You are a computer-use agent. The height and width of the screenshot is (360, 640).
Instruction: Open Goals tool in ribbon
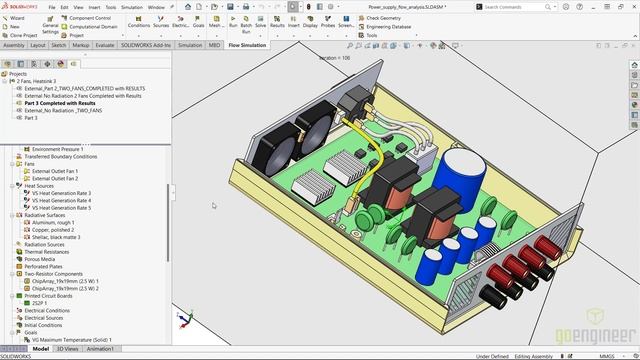(x=198, y=22)
